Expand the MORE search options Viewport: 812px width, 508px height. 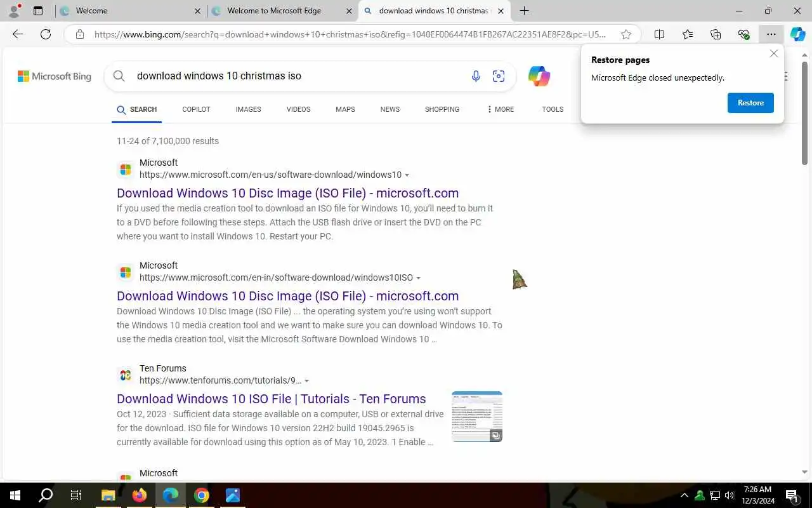(501, 109)
